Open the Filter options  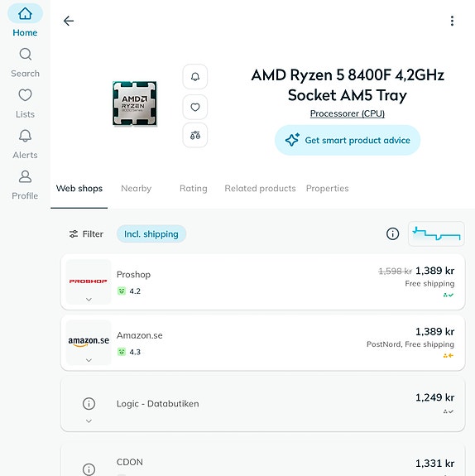pyautogui.click(x=86, y=234)
